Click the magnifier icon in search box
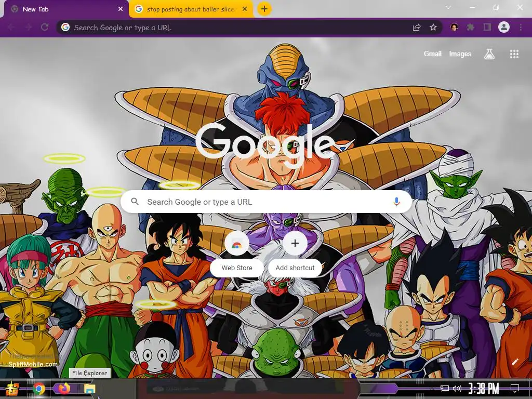Screen dimensions: 532x399 [x=135, y=202]
